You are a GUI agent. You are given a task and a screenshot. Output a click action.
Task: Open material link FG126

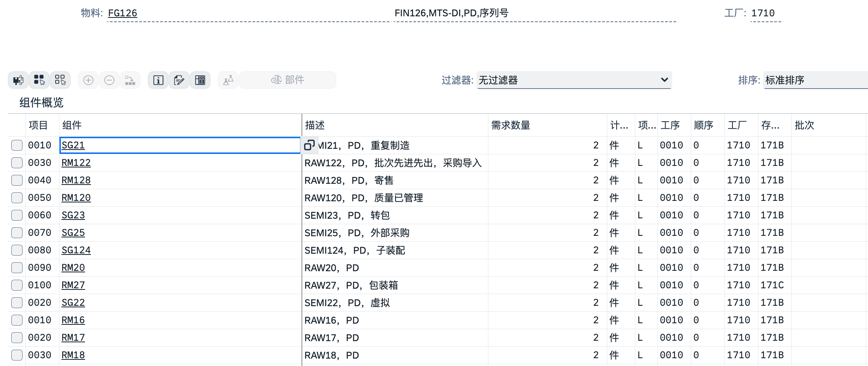[122, 13]
